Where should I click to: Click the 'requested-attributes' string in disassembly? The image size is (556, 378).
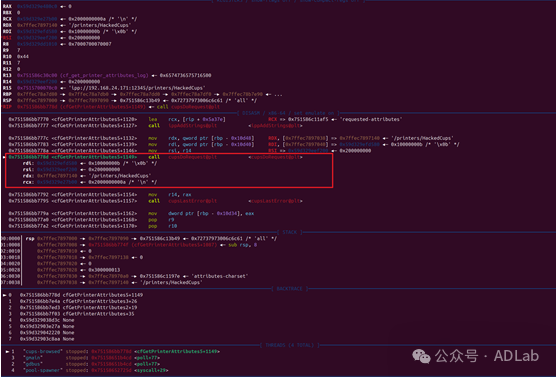371,119
